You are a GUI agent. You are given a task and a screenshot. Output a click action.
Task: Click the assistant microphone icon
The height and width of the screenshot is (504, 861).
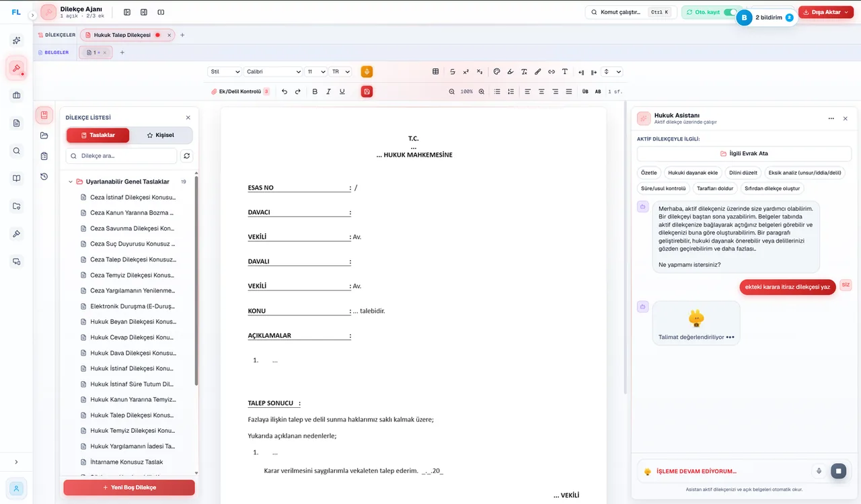point(819,471)
